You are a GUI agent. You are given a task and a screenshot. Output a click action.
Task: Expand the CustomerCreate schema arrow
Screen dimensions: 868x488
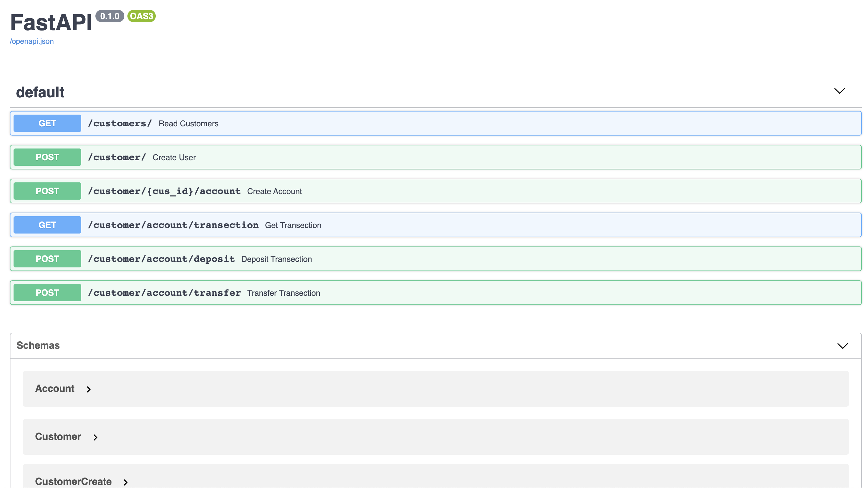coord(126,482)
